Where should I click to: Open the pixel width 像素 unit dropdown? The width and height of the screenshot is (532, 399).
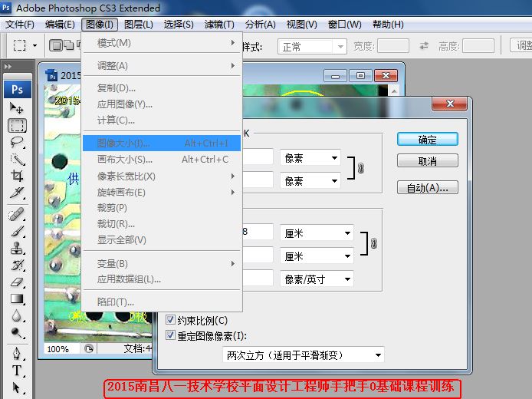[310, 158]
